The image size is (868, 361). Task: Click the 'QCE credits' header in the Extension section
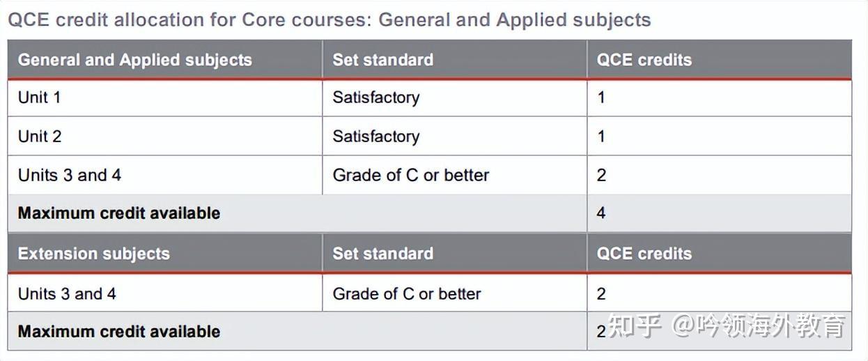click(644, 254)
